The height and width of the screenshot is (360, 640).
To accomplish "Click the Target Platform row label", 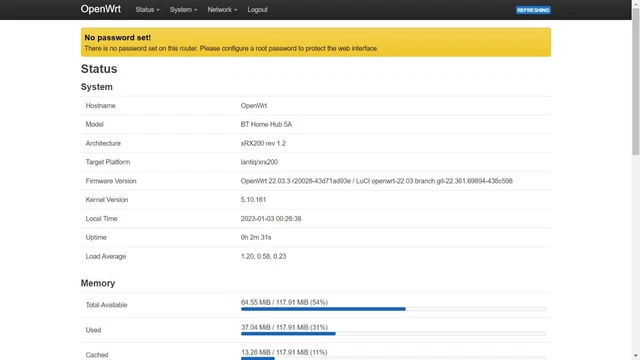I will point(108,162).
